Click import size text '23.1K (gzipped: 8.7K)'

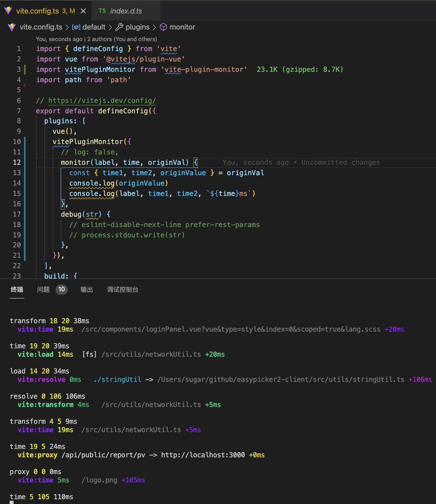[x=300, y=69]
